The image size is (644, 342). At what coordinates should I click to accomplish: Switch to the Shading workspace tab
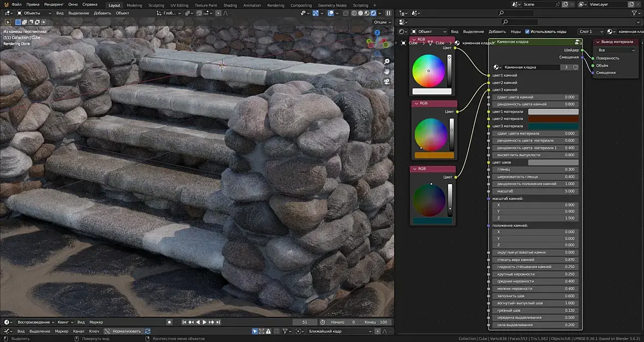[x=230, y=5]
